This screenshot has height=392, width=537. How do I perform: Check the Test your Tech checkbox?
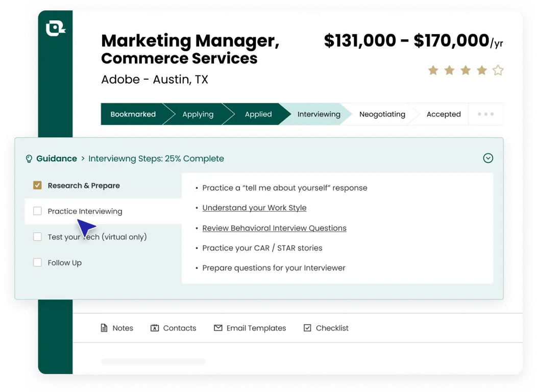coord(37,236)
